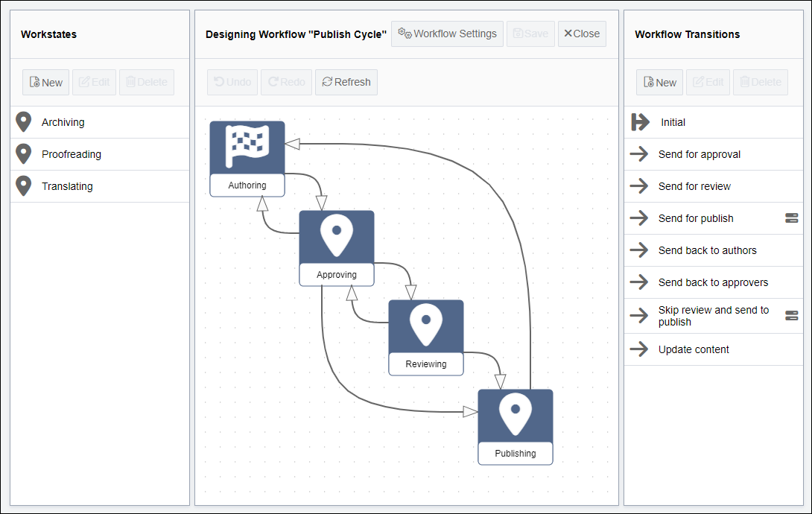Select the Initial transition label
The image size is (812, 514).
point(673,122)
